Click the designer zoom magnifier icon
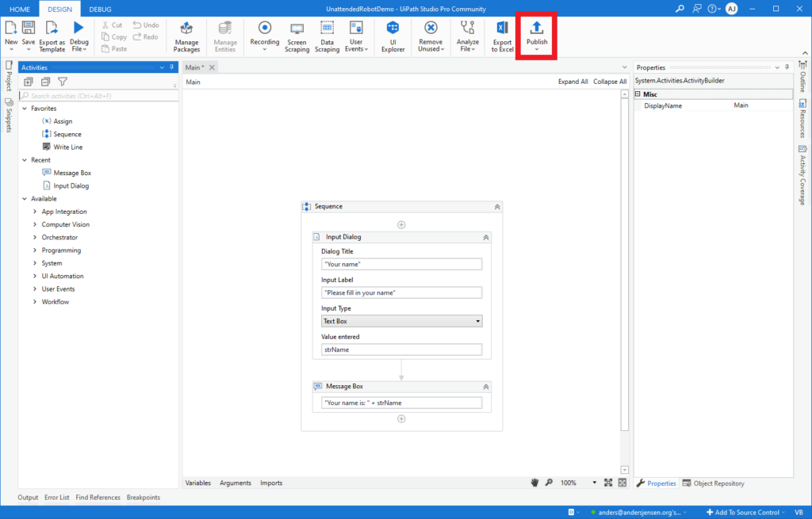 549,483
